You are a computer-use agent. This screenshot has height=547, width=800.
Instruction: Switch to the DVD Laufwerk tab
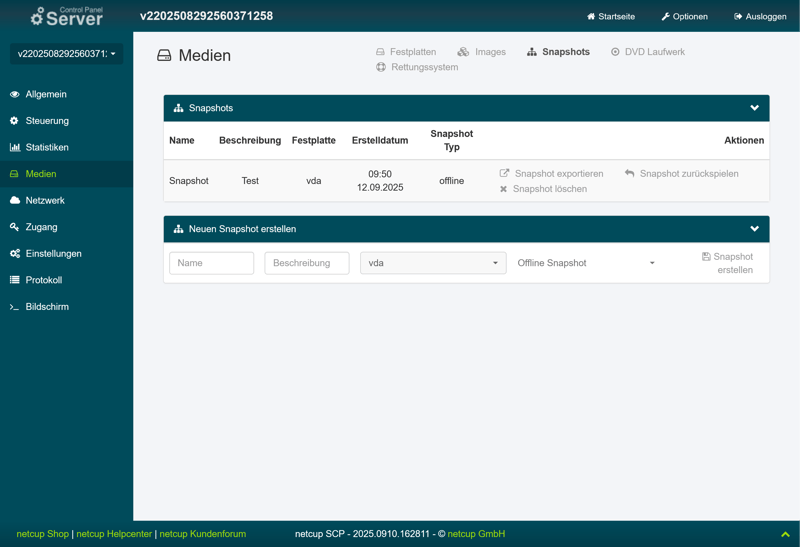648,52
